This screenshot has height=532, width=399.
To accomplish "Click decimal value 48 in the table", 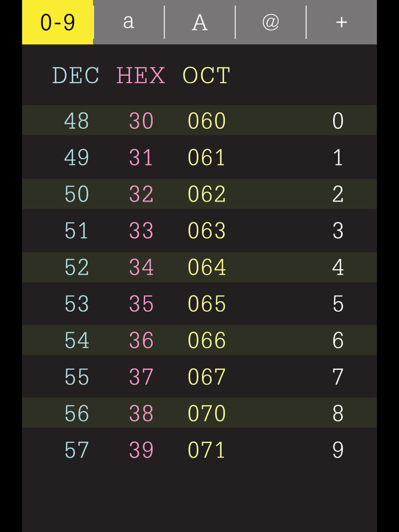I will (76, 120).
